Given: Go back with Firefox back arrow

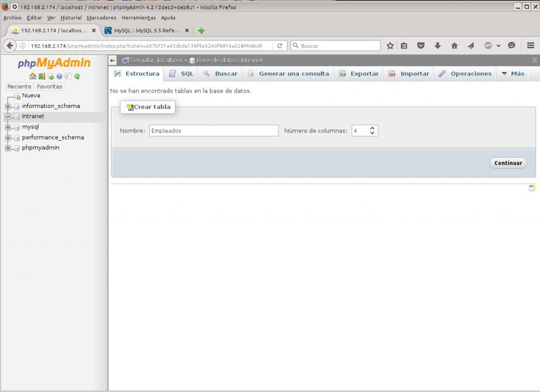Looking at the screenshot, I should 10,45.
